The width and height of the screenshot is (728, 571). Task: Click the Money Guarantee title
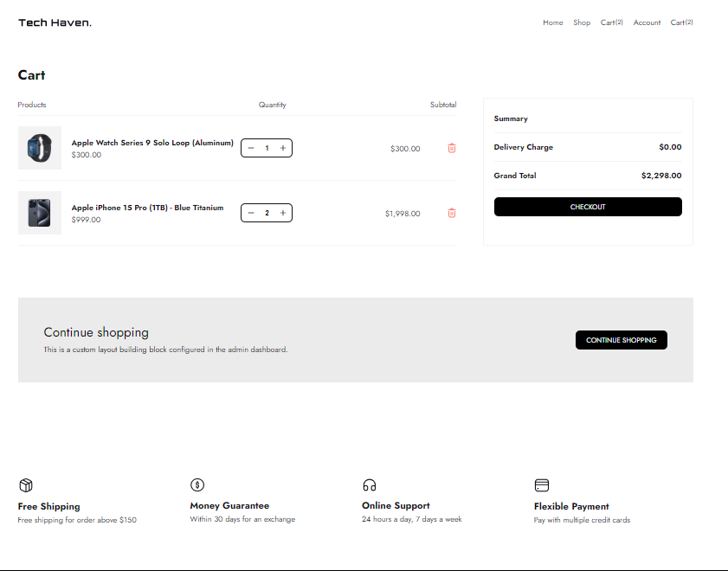[229, 505]
